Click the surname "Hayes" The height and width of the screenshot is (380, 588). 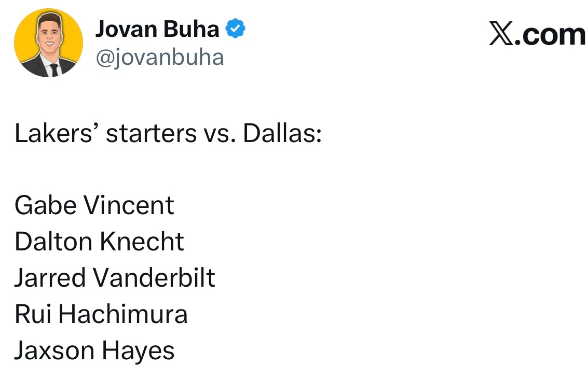(138, 351)
